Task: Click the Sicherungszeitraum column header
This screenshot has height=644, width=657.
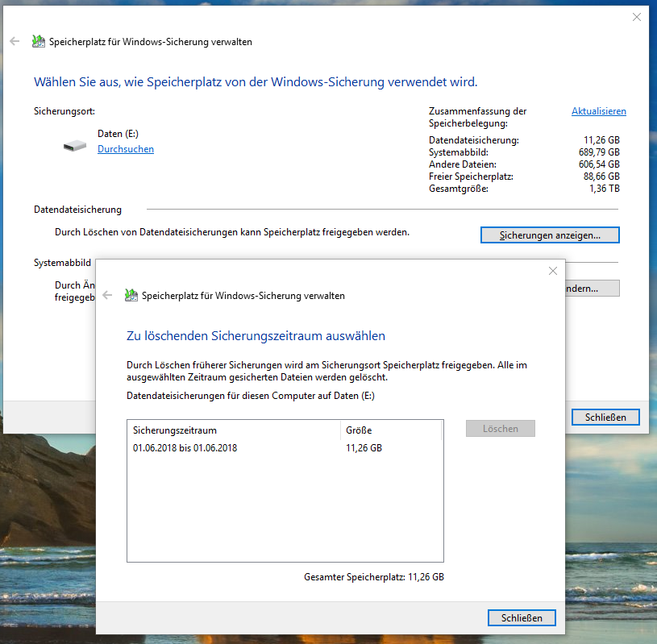Action: click(x=234, y=430)
